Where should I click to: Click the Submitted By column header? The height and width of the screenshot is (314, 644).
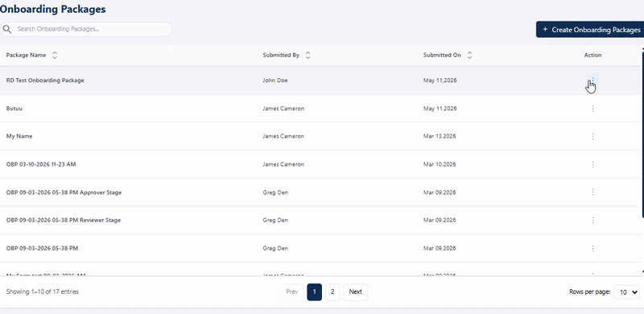pos(281,55)
